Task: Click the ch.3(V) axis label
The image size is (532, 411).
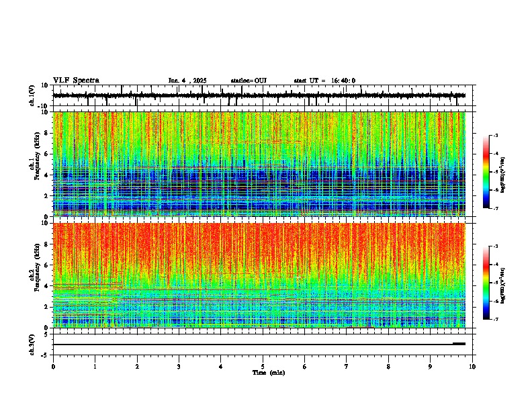Action: (32, 345)
